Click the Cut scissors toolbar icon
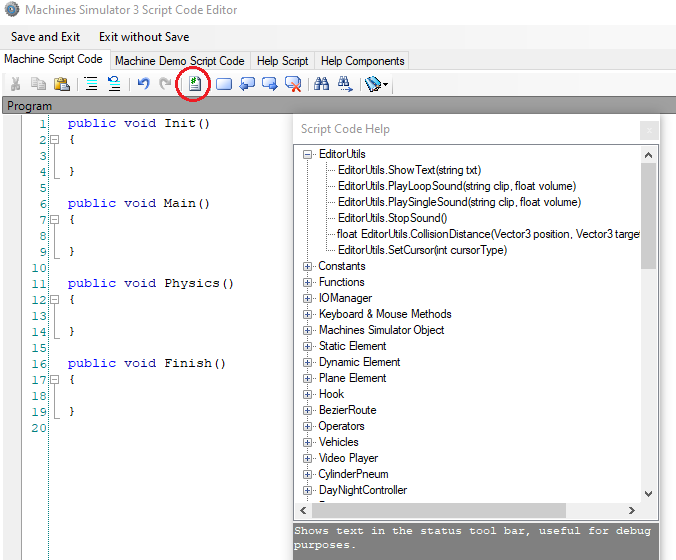Screen dimensions: 676x560 [x=16, y=84]
